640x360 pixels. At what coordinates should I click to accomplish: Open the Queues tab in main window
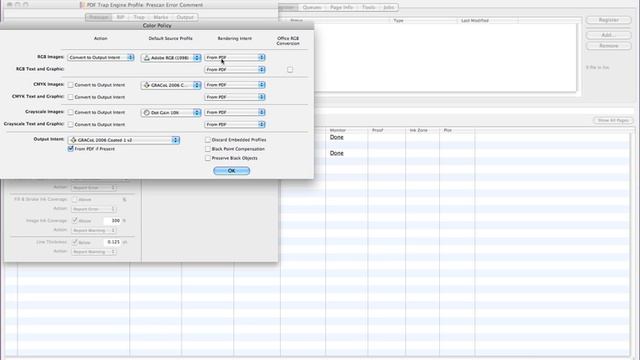tap(312, 7)
